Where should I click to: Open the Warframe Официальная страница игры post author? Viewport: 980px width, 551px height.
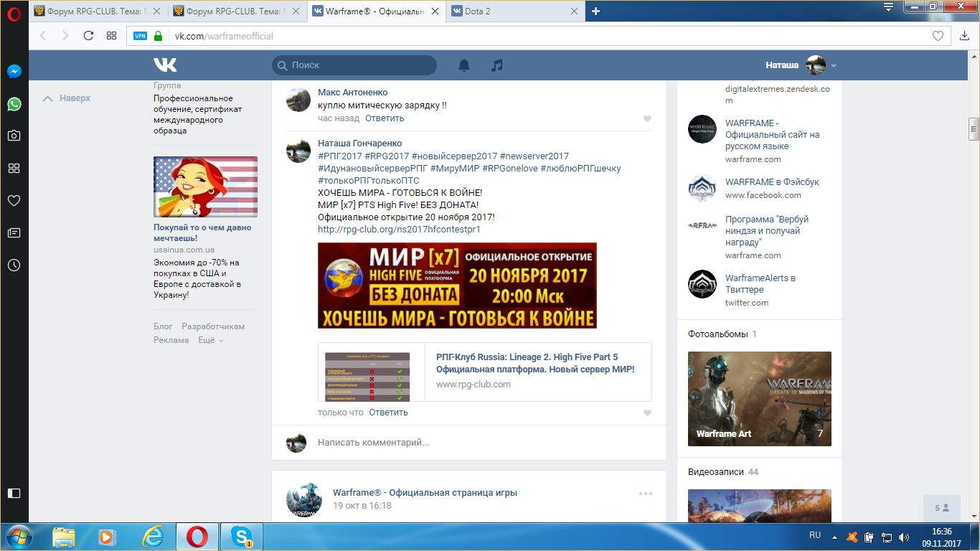tap(425, 493)
